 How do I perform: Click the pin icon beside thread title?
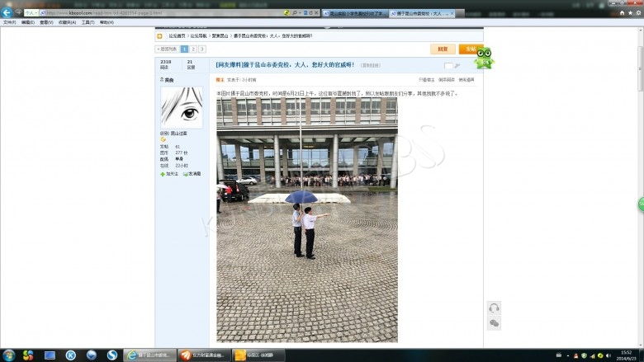457,66
